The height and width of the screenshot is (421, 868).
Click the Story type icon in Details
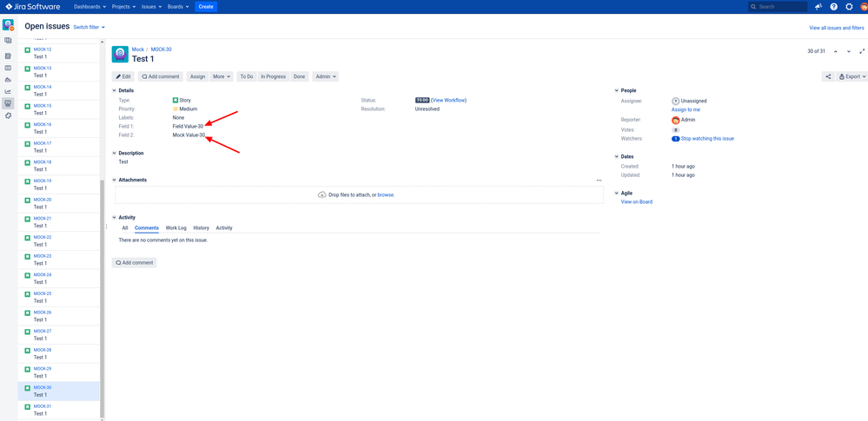(x=176, y=101)
